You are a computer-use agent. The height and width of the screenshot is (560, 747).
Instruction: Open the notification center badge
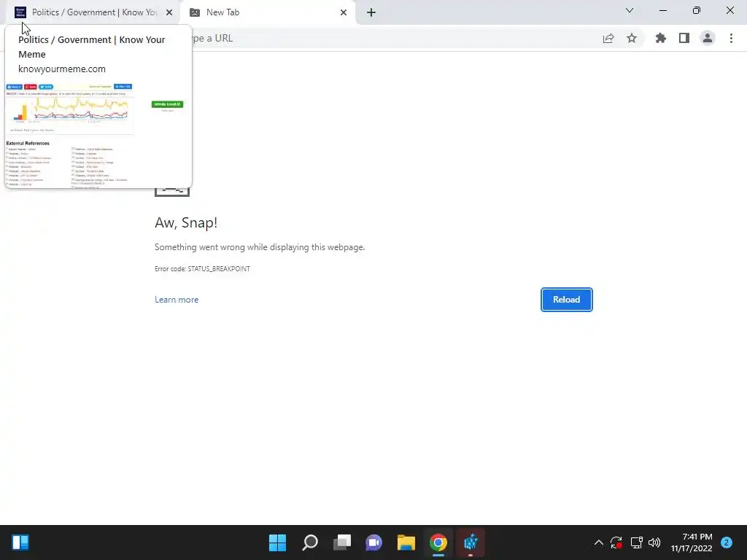(727, 542)
